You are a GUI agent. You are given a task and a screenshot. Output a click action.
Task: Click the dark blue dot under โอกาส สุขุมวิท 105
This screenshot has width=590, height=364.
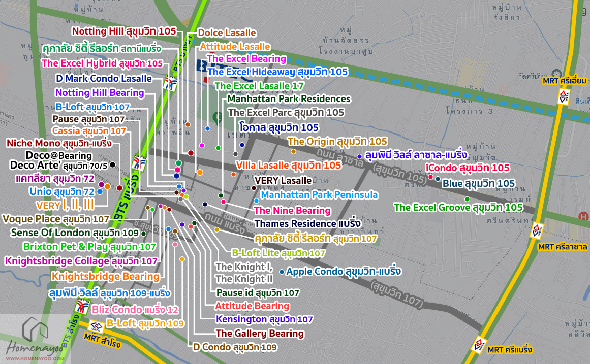(x=242, y=145)
